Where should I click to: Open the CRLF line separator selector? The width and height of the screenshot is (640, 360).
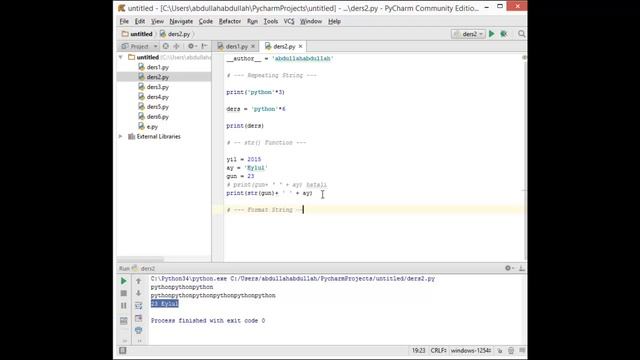pos(438,351)
